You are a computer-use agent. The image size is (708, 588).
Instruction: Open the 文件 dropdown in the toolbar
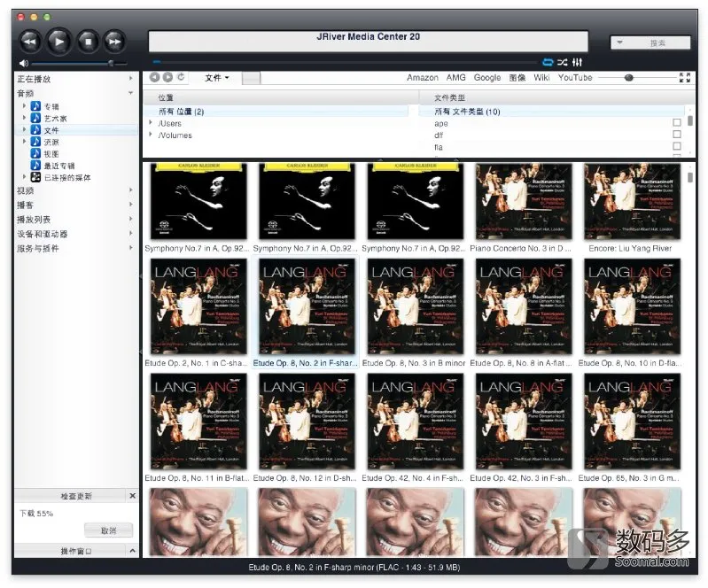tap(217, 78)
